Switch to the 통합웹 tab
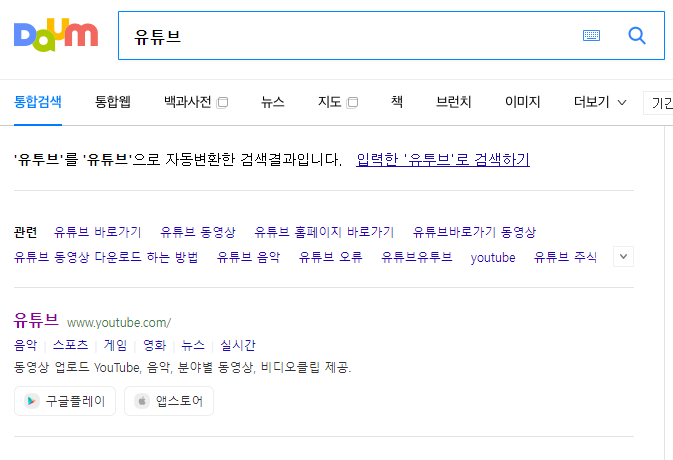 point(112,102)
